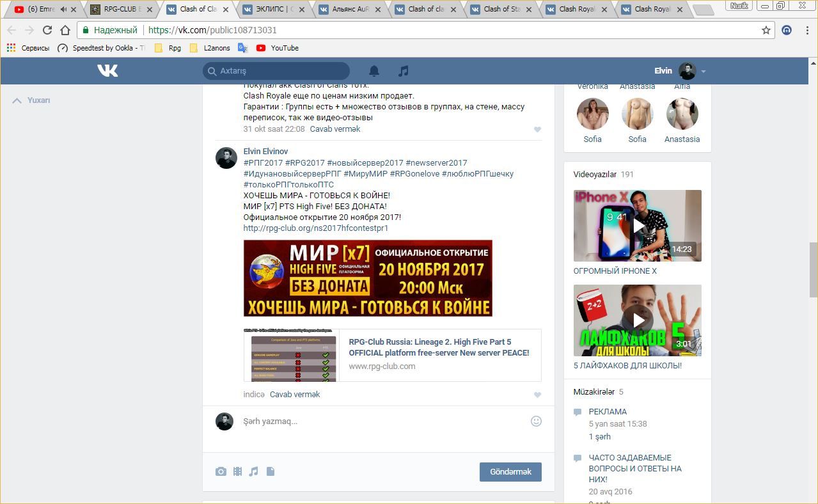Switch to the Clash of Sta browser tab
Viewport: 818px width, 504px height.
click(502, 10)
